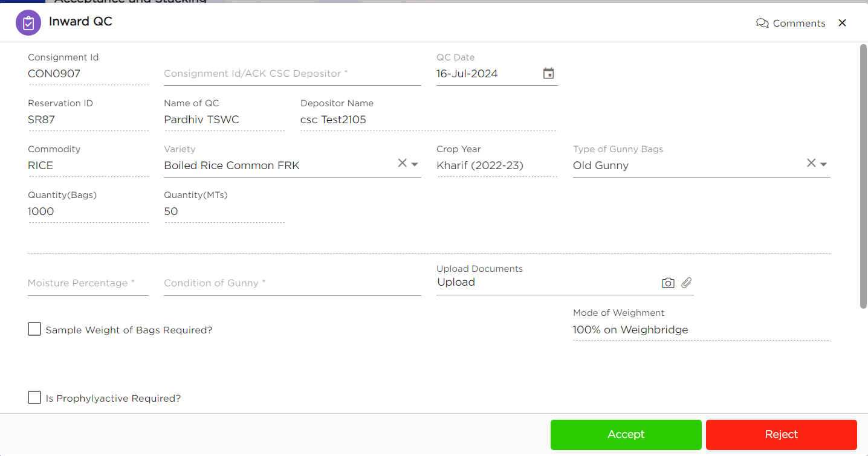Click the Comments link text
Image resolution: width=868 pixels, height=456 pixels.
click(x=799, y=23)
